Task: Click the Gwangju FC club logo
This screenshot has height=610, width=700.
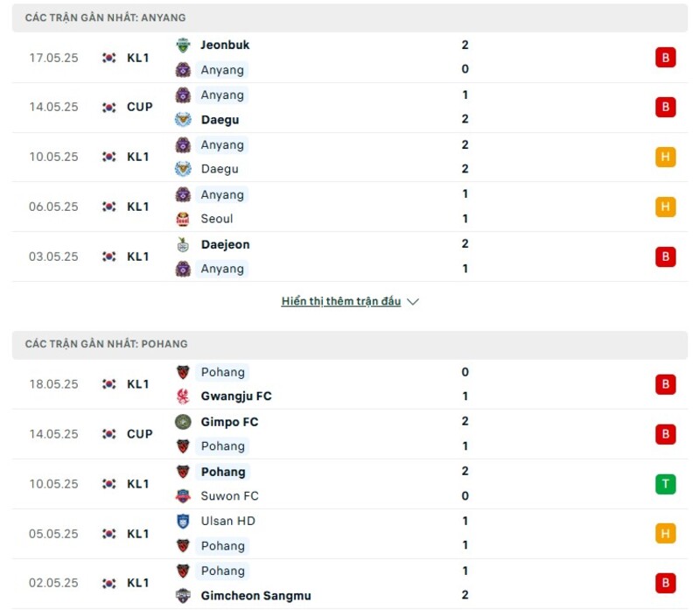Action: pyautogui.click(x=184, y=396)
